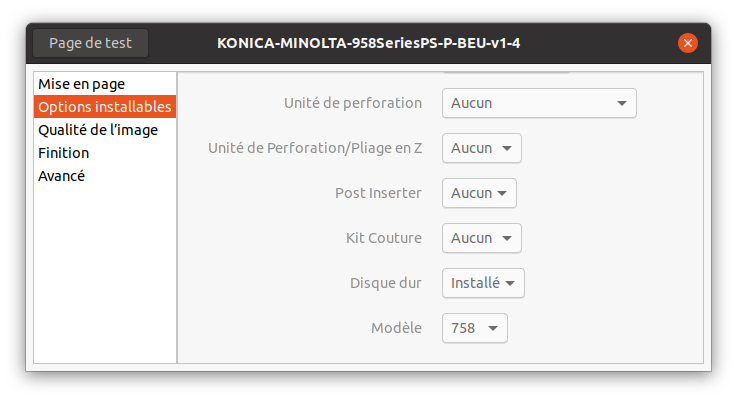Click the Disque dur label text
Image resolution: width=737 pixels, height=400 pixels.
(x=386, y=283)
